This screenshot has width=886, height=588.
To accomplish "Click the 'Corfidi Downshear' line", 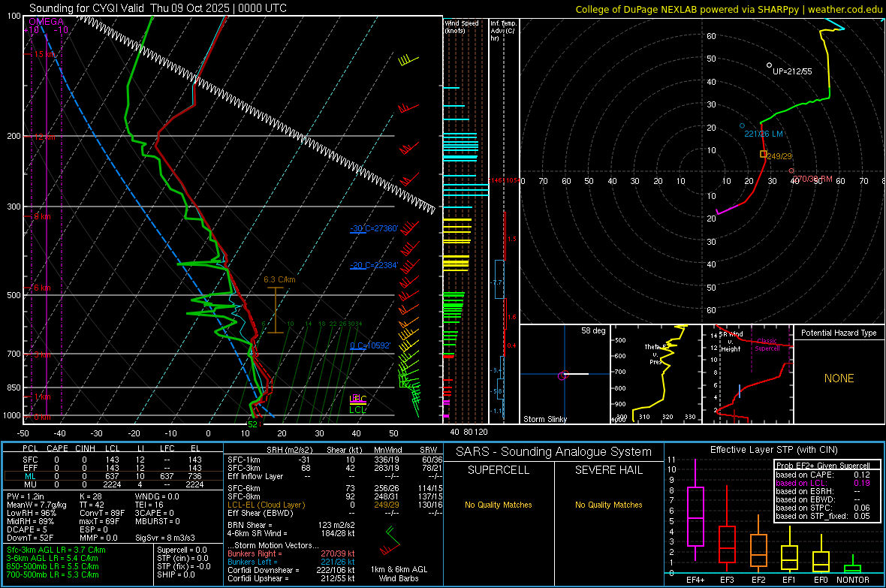I will (x=291, y=570).
